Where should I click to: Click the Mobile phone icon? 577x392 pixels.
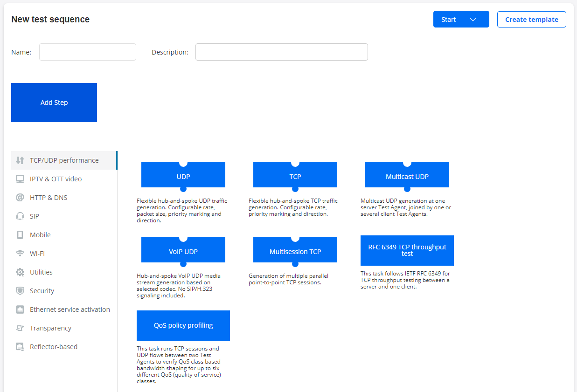(x=20, y=235)
